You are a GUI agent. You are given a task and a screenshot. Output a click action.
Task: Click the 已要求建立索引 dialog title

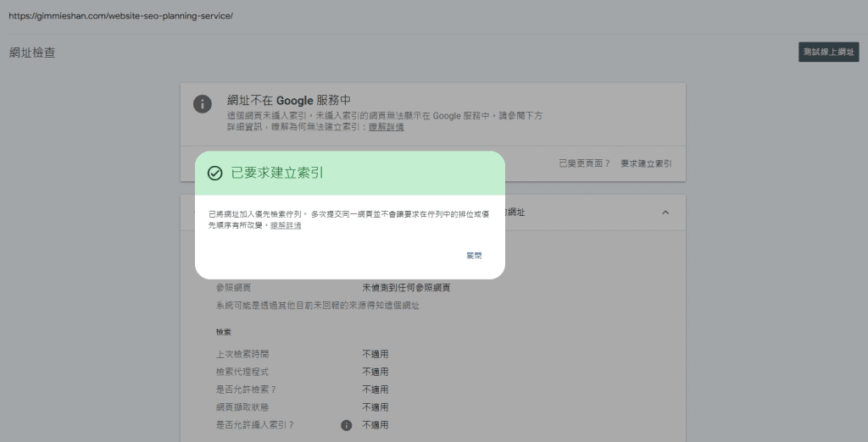(x=277, y=173)
